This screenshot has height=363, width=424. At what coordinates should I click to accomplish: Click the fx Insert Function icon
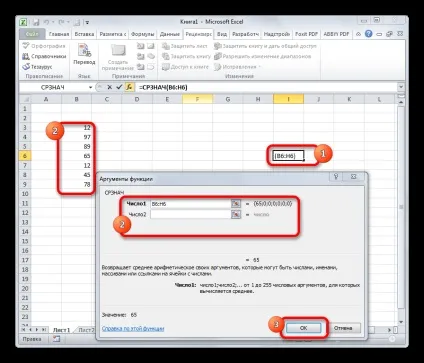[x=129, y=87]
